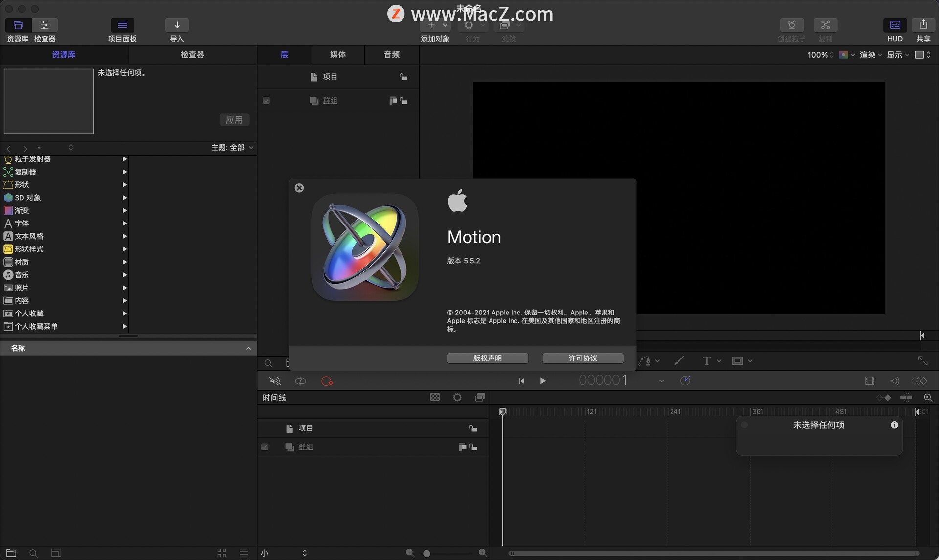Show the audio timeline speaker icon
Viewport: 939px width, 560px height.
click(x=894, y=381)
